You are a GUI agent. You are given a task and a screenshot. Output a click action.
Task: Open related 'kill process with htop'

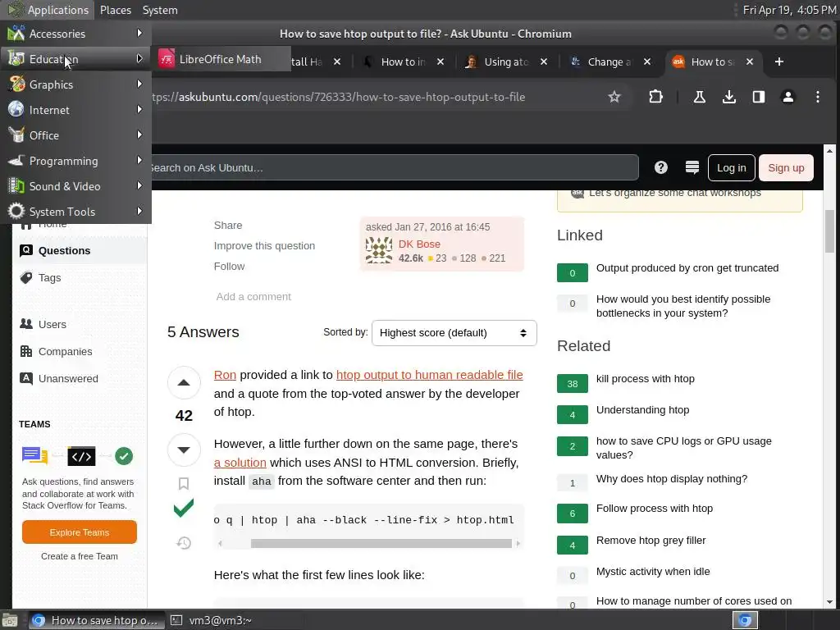[645, 379]
